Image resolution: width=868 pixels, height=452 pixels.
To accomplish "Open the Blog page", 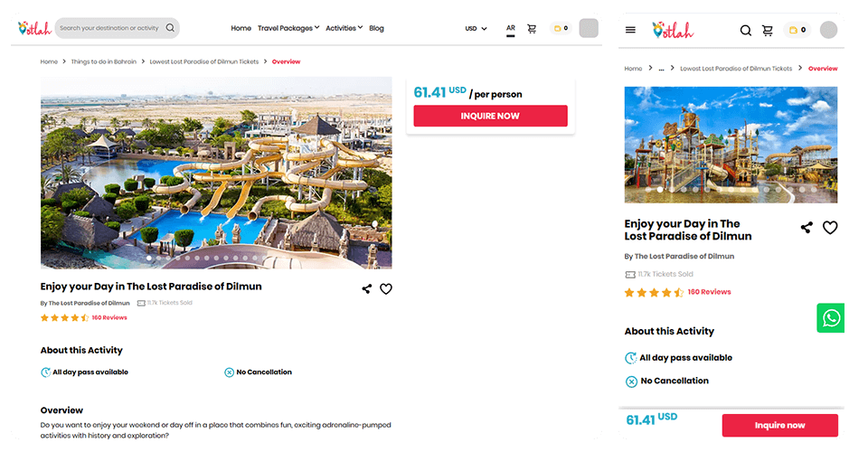I will (x=376, y=28).
